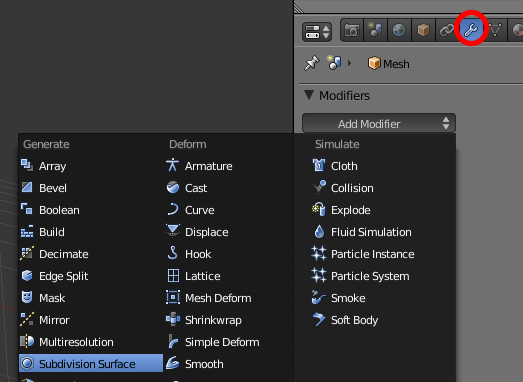Add an Array modifier
Image resolution: width=523 pixels, height=382 pixels.
(91, 166)
